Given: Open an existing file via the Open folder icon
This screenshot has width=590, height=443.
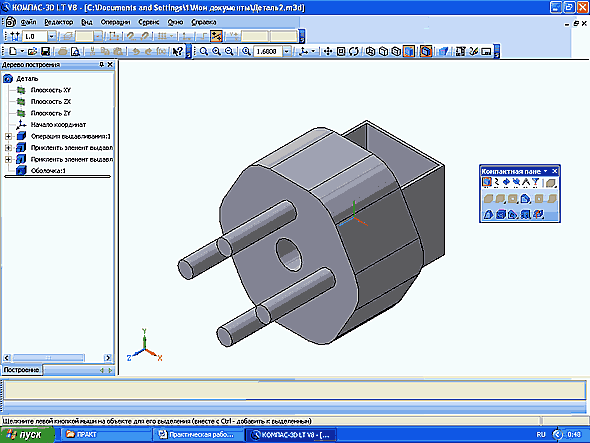Looking at the screenshot, I should [x=32, y=51].
